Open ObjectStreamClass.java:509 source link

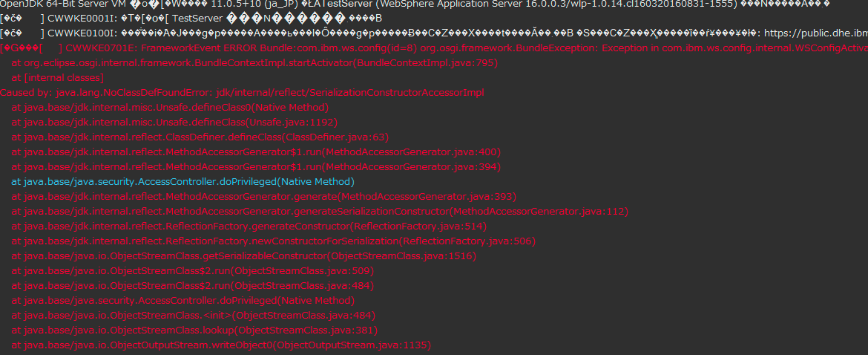[x=302, y=271]
